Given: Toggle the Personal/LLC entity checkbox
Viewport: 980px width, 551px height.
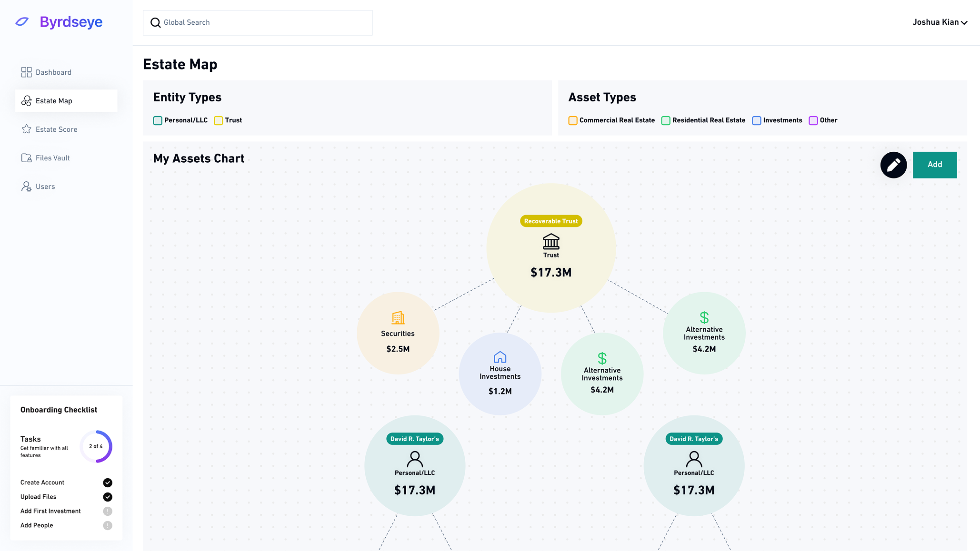Looking at the screenshot, I should [158, 120].
